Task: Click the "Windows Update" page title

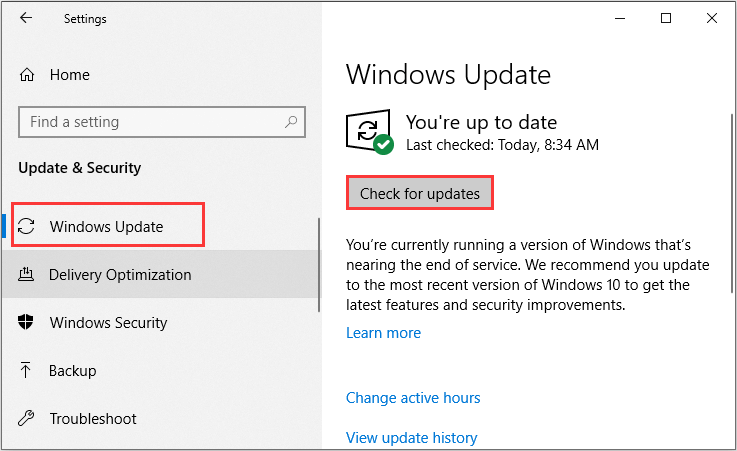Action: pos(448,75)
